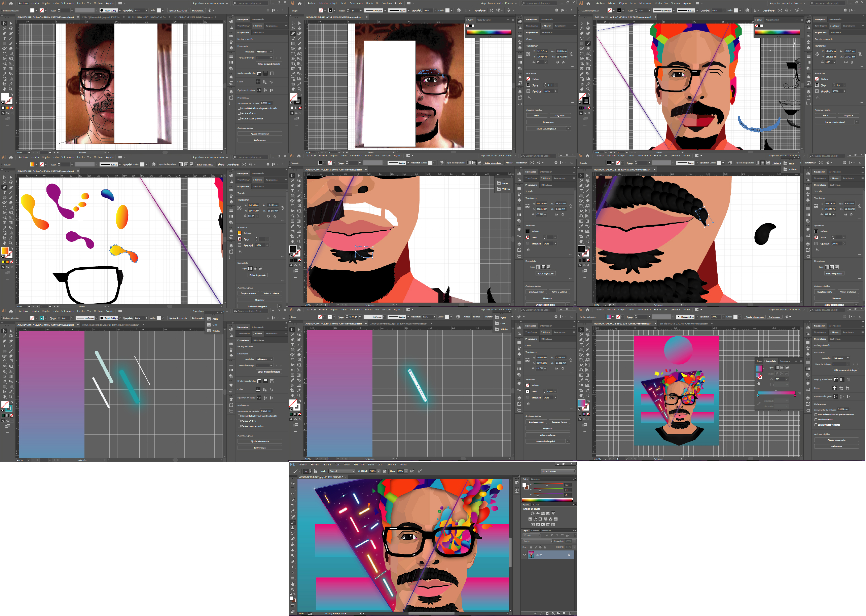Screen dimensions: 866x616
Task: Switch to the Muestras tab in Photoshop
Action: pyautogui.click(x=536, y=479)
